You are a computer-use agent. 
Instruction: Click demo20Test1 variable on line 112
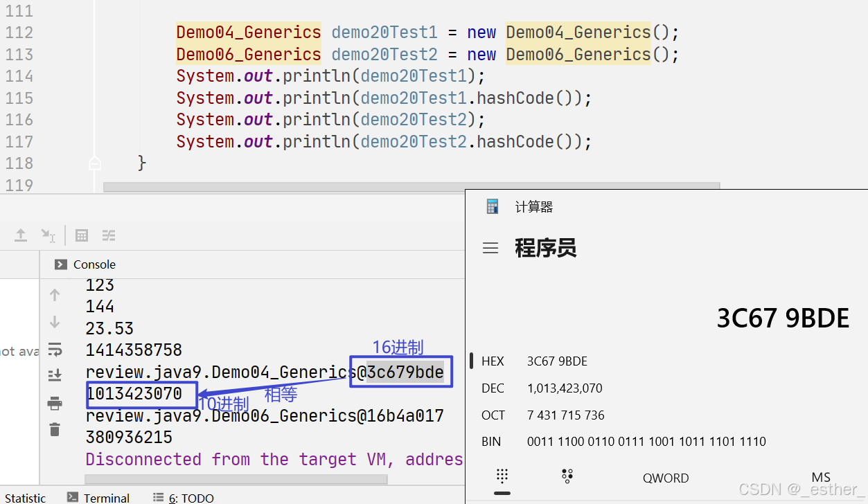point(384,33)
